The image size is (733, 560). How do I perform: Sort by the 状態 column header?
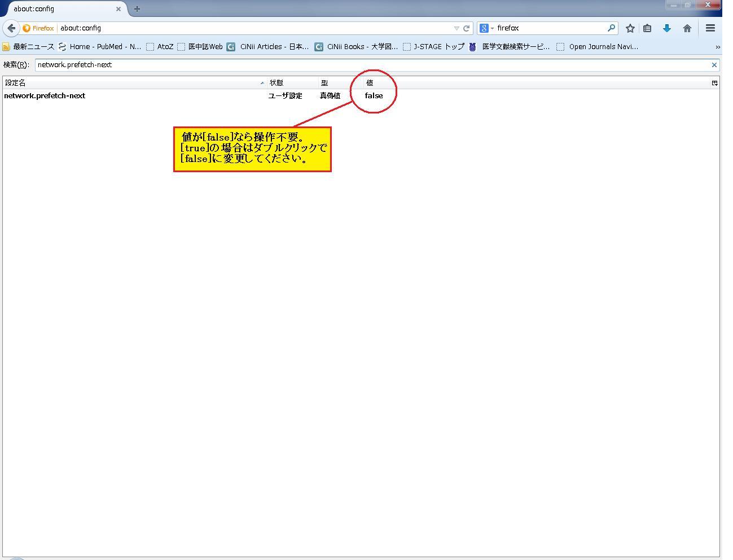click(292, 83)
